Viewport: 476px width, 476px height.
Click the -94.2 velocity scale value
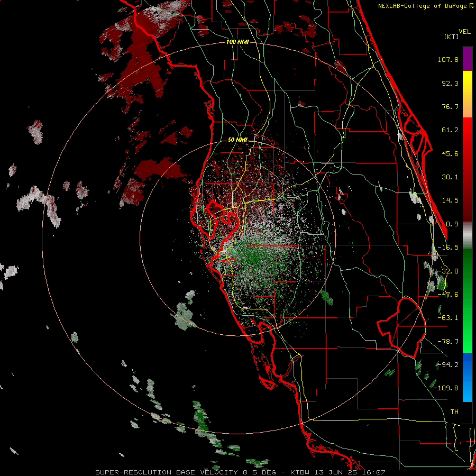coord(448,365)
